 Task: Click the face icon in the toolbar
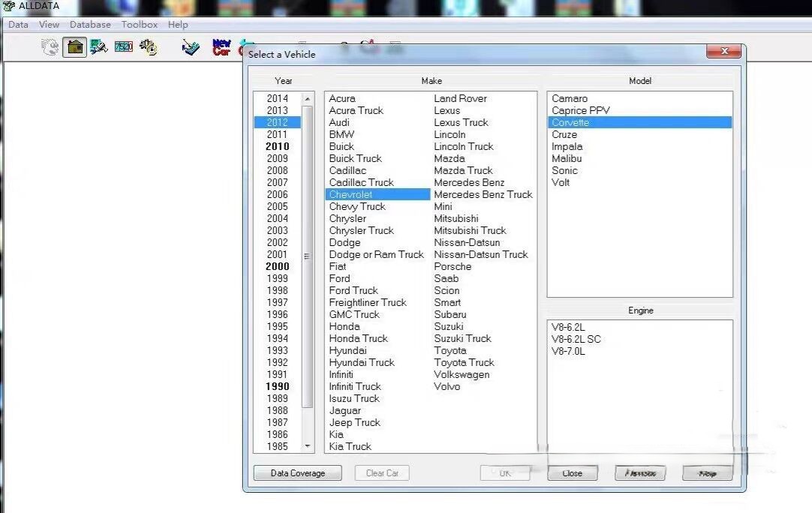pos(50,47)
